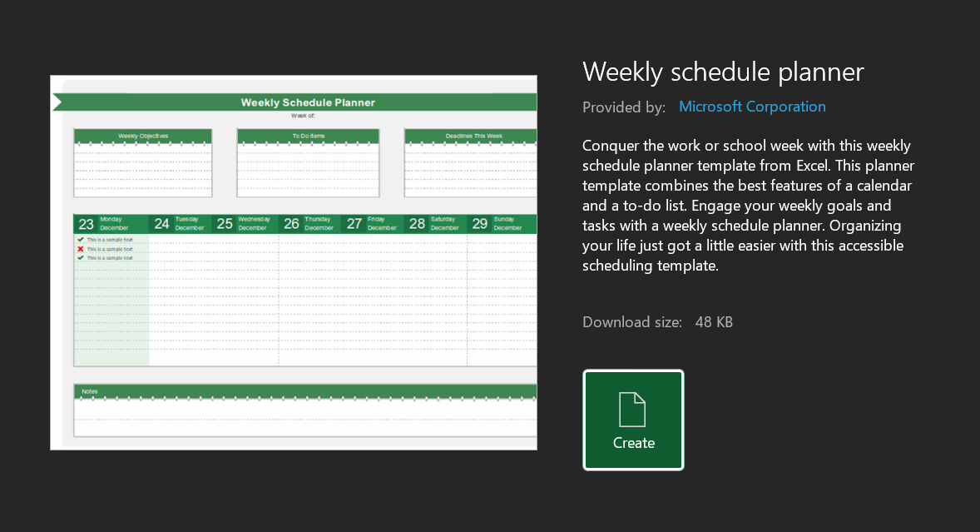Click the checkmark on the third sample text row
980x532 pixels.
point(80,257)
